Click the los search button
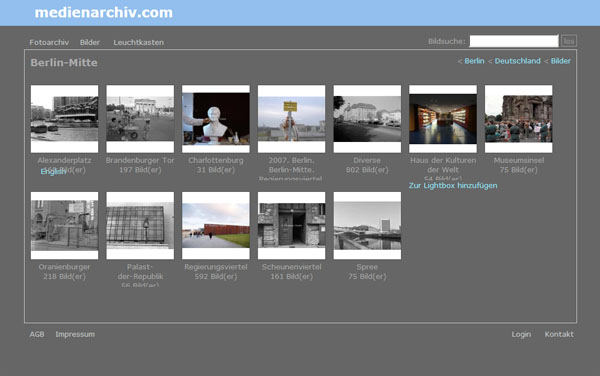This screenshot has width=600, height=376. [x=569, y=41]
